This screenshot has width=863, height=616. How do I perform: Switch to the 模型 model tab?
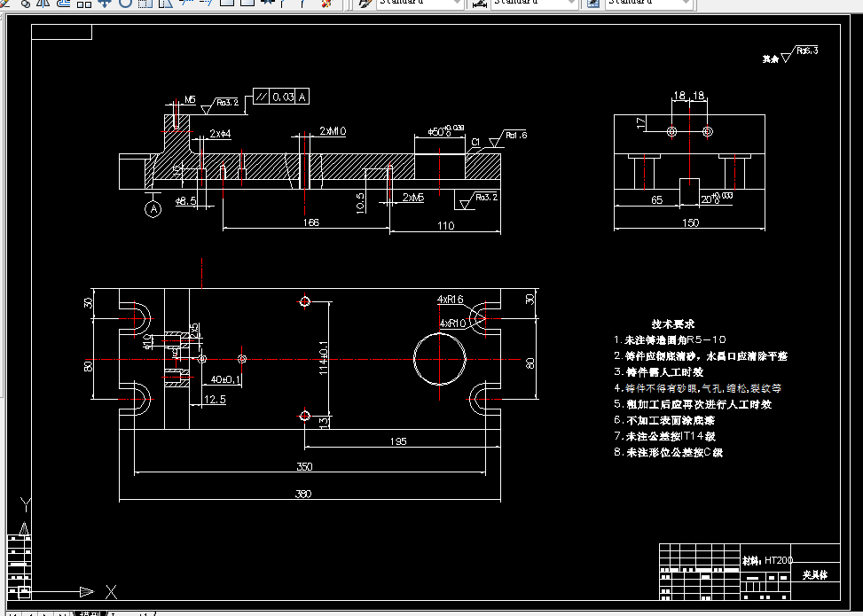(90, 613)
